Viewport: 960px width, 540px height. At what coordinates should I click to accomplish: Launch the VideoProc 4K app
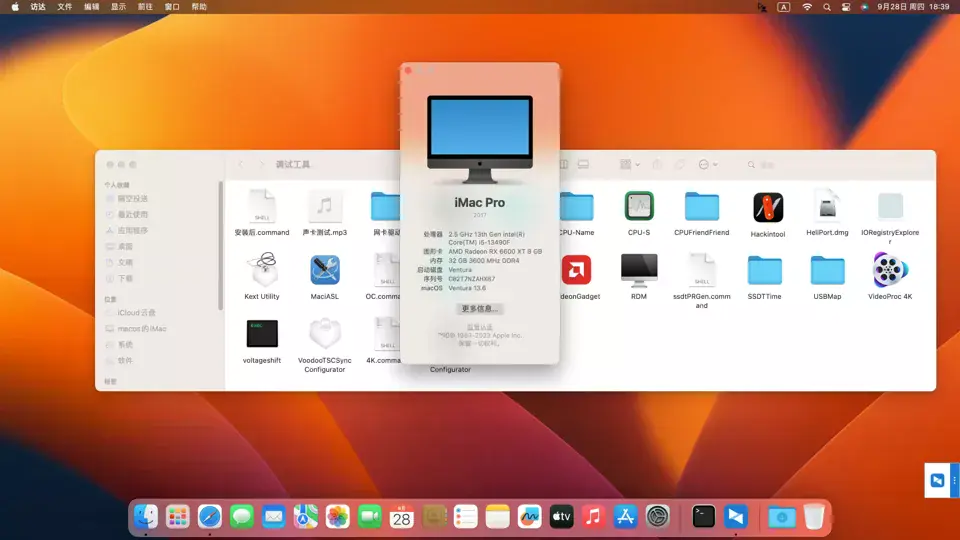890,270
